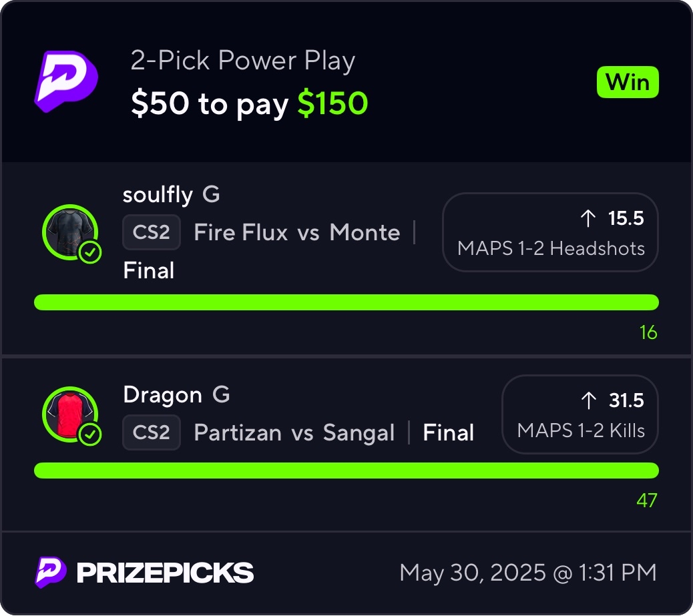Click the 2-Pick Power Play title

click(242, 61)
